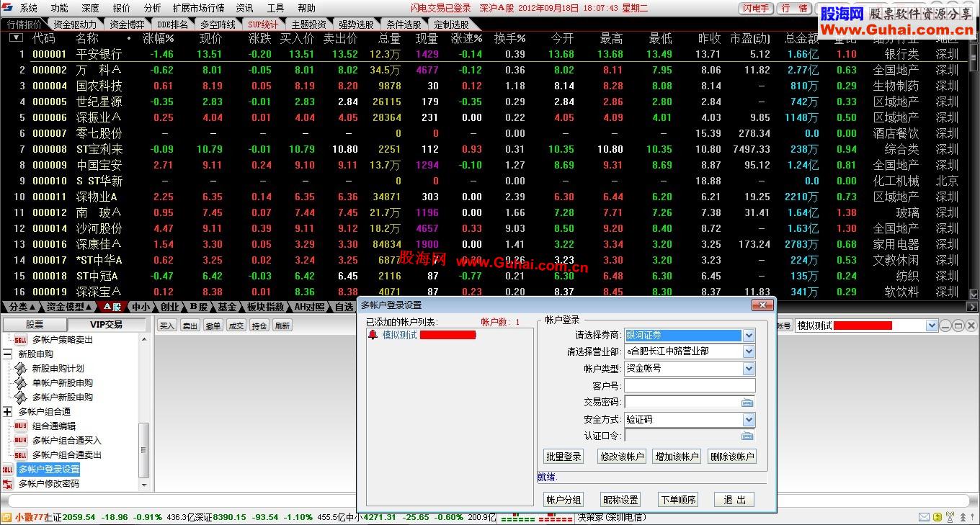Minimize the trading panel with round button
980x525 pixels.
point(946,326)
